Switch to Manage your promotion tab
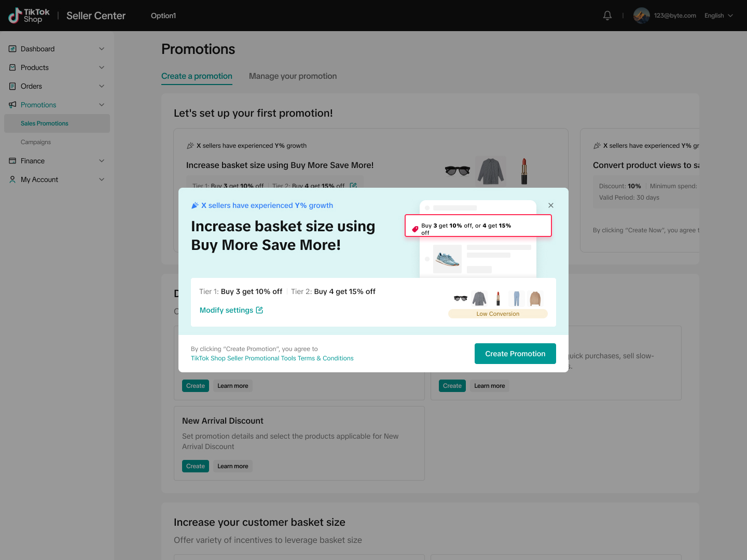This screenshot has height=560, width=747. point(293,76)
